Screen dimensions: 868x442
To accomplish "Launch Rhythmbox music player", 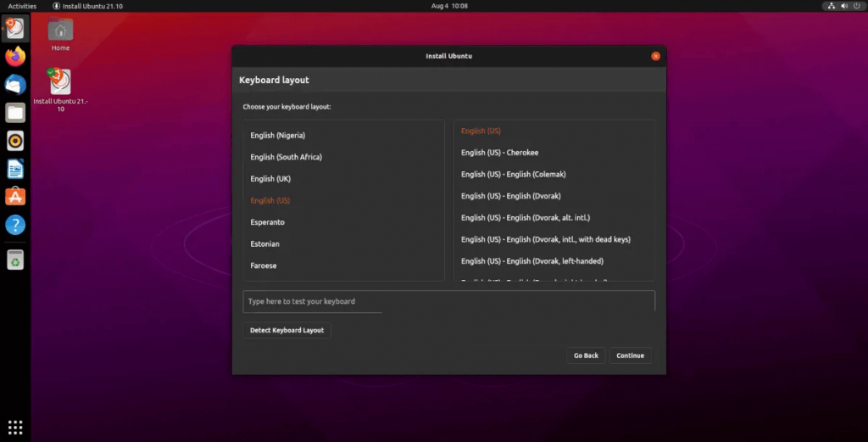I will click(x=15, y=141).
